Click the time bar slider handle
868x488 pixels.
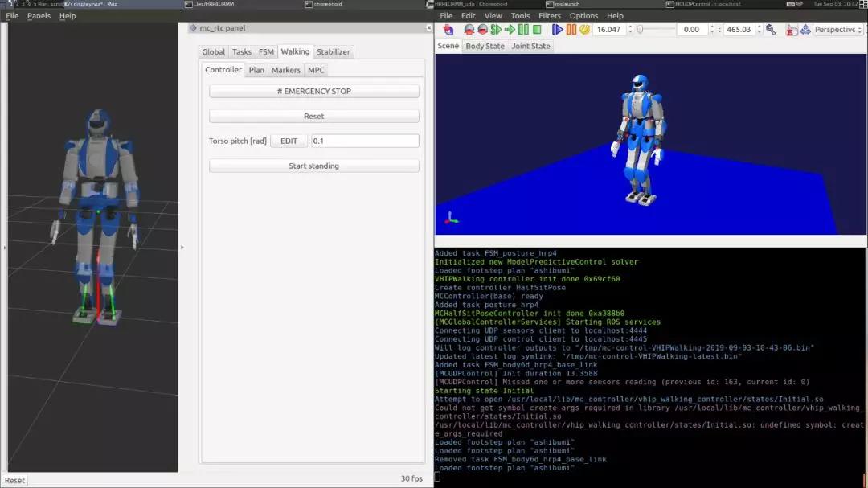640,30
